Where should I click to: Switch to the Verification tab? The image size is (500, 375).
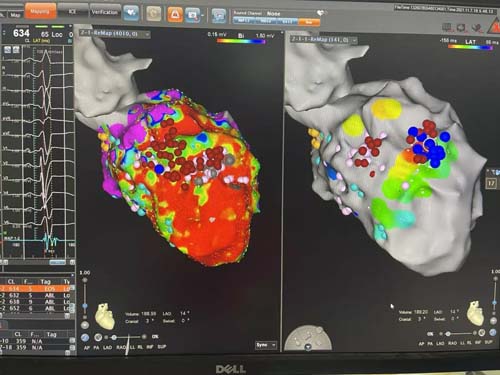point(104,12)
